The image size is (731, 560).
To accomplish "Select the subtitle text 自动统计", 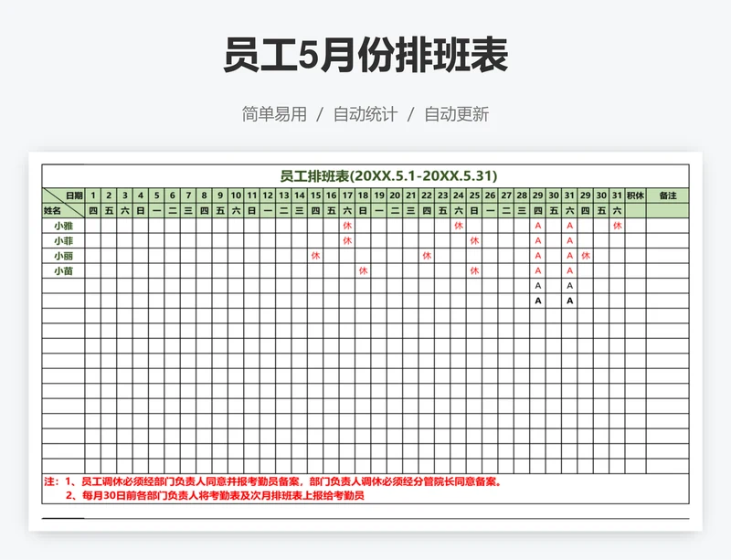I will click(365, 114).
